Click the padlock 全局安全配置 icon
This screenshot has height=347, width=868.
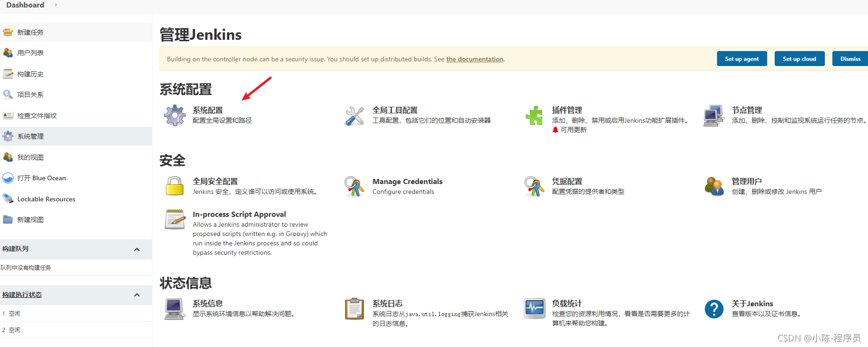pyautogui.click(x=174, y=186)
